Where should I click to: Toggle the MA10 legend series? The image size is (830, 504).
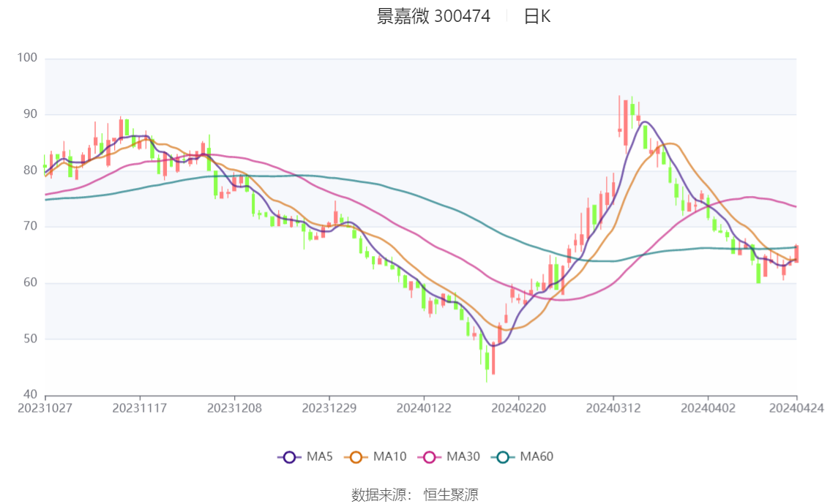(x=375, y=456)
